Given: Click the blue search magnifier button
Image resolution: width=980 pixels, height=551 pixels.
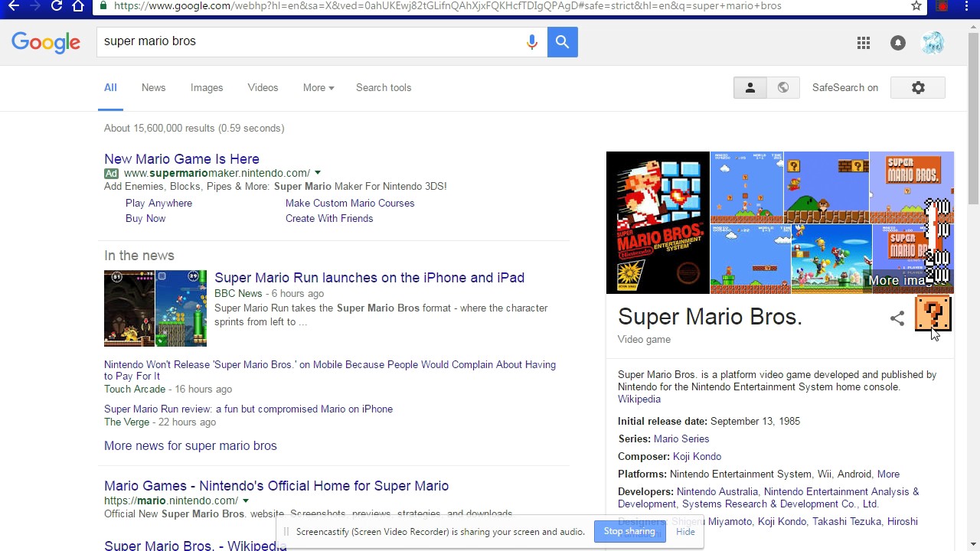Looking at the screenshot, I should pos(563,42).
